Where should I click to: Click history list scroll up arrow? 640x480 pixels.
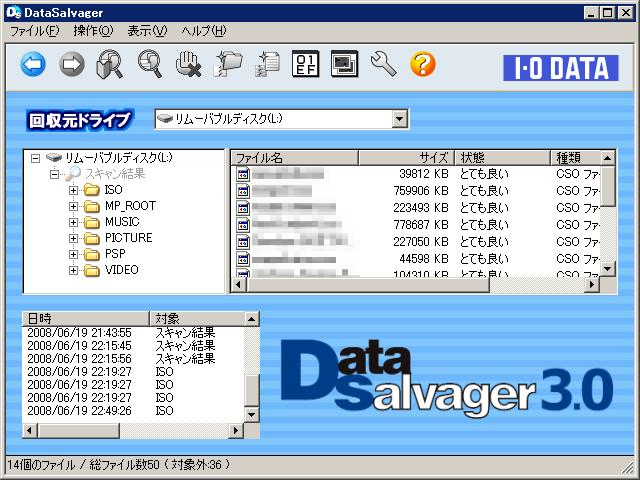pos(251,319)
